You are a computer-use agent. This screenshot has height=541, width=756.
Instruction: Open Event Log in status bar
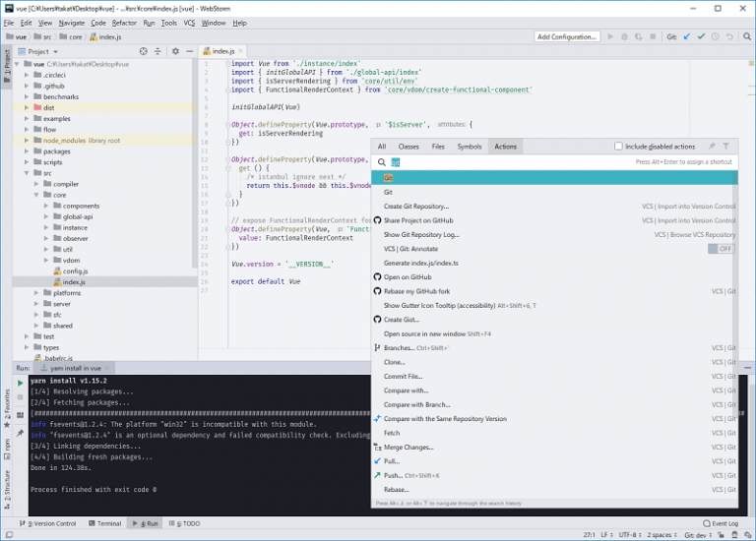coord(721,523)
